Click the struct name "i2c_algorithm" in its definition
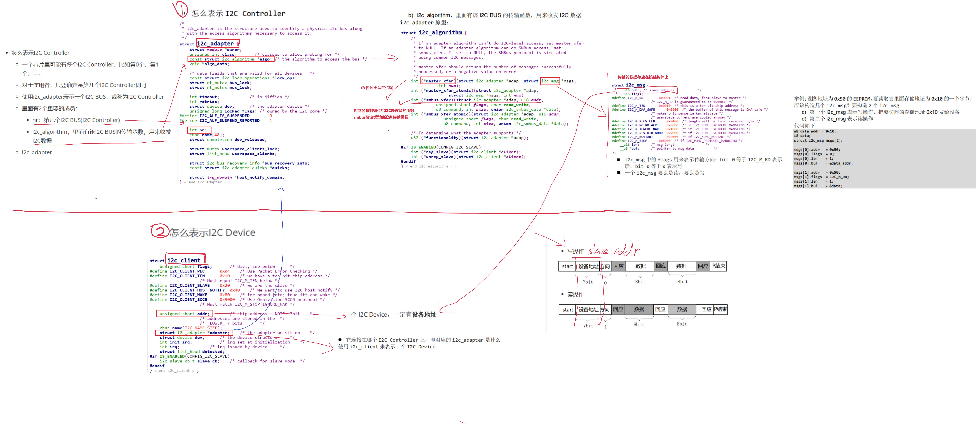 click(x=440, y=33)
